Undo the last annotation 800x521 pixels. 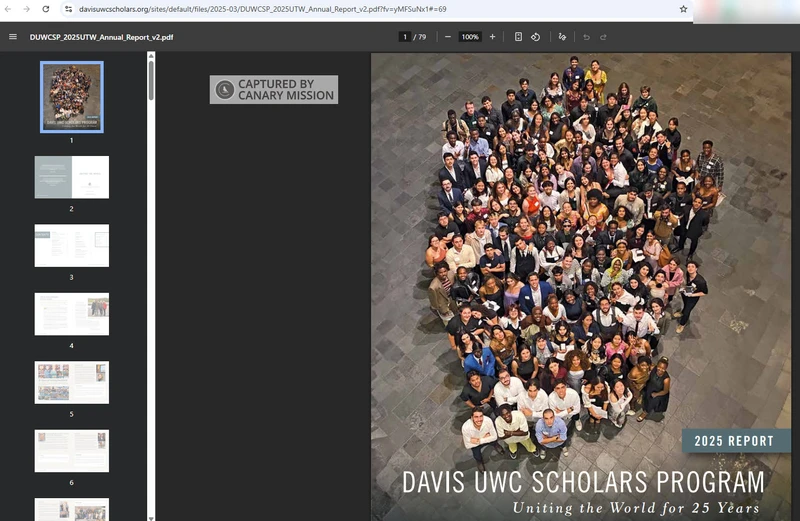click(586, 37)
